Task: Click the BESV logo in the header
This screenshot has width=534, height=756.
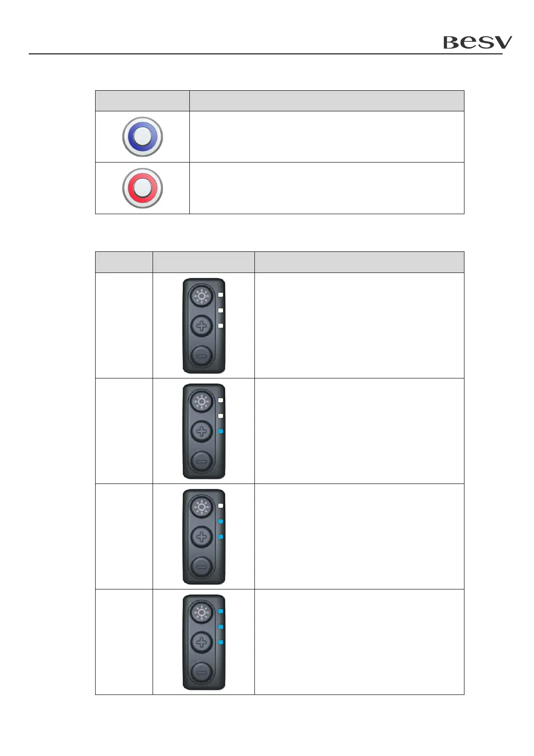Action: 477,43
